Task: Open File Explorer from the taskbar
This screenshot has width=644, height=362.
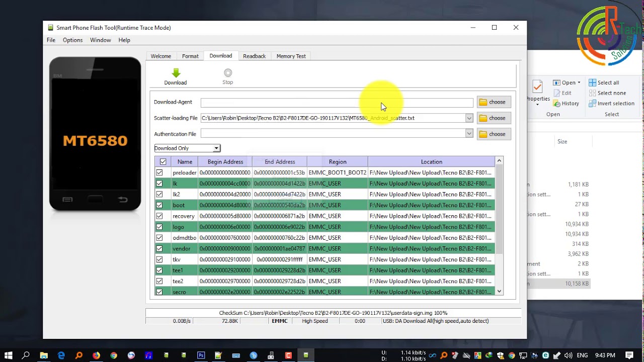Action: (x=44, y=355)
